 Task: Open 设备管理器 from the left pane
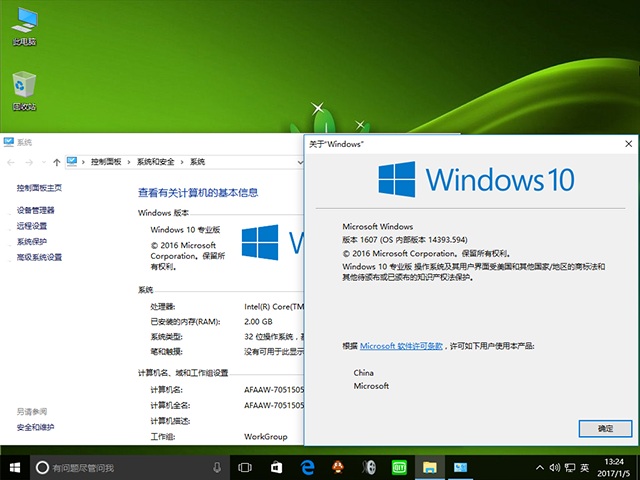coord(36,210)
